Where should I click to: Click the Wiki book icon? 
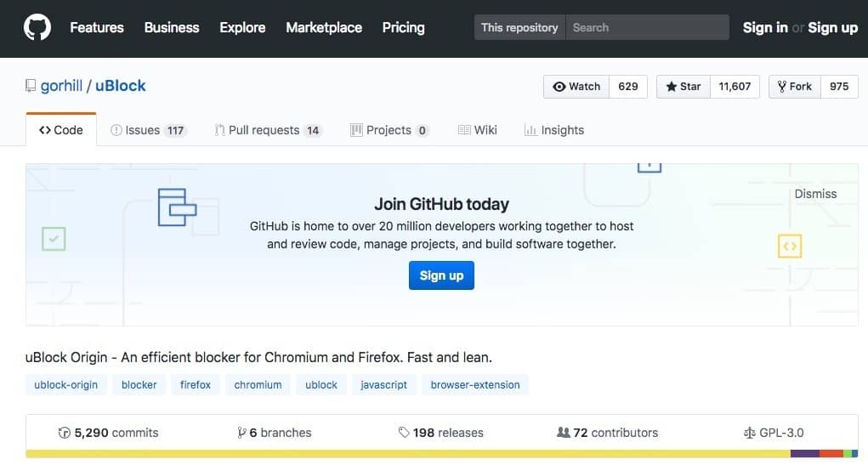464,130
